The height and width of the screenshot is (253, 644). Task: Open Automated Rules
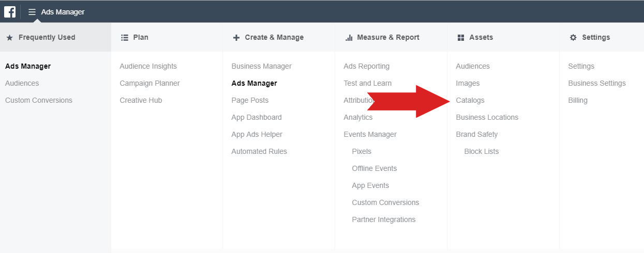tap(259, 151)
